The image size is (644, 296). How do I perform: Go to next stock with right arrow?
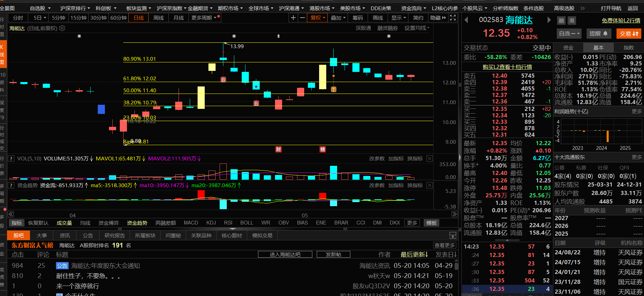pos(549,20)
